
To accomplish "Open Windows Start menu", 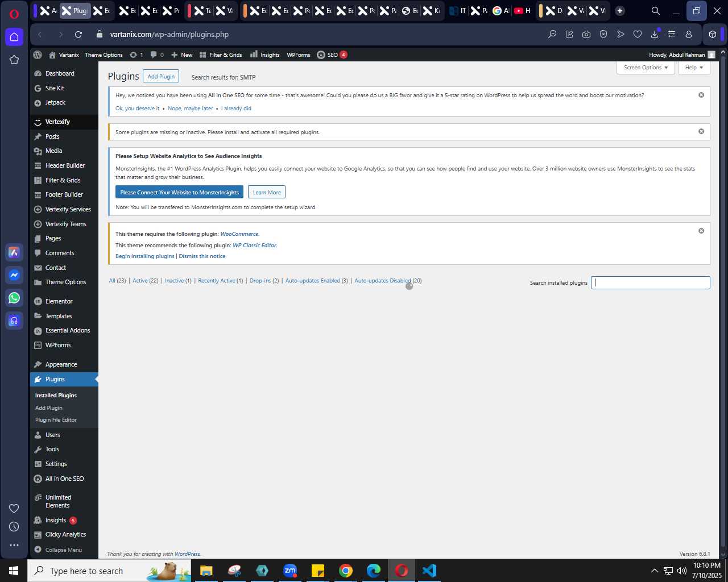I will pyautogui.click(x=14, y=571).
